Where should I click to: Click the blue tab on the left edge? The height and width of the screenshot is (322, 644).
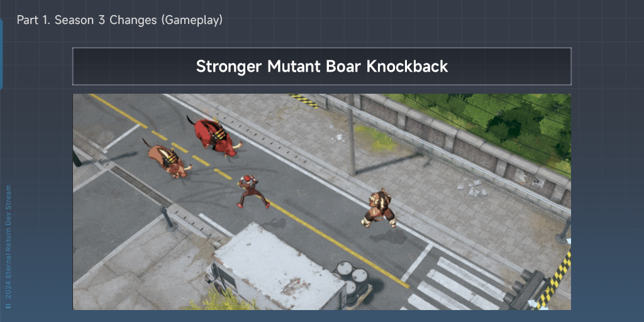point(1,54)
